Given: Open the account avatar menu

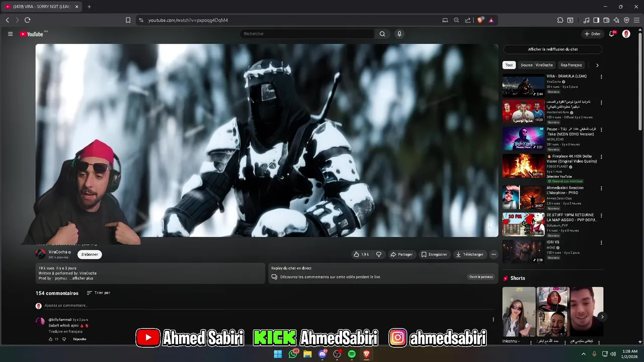Looking at the screenshot, I should point(626,34).
